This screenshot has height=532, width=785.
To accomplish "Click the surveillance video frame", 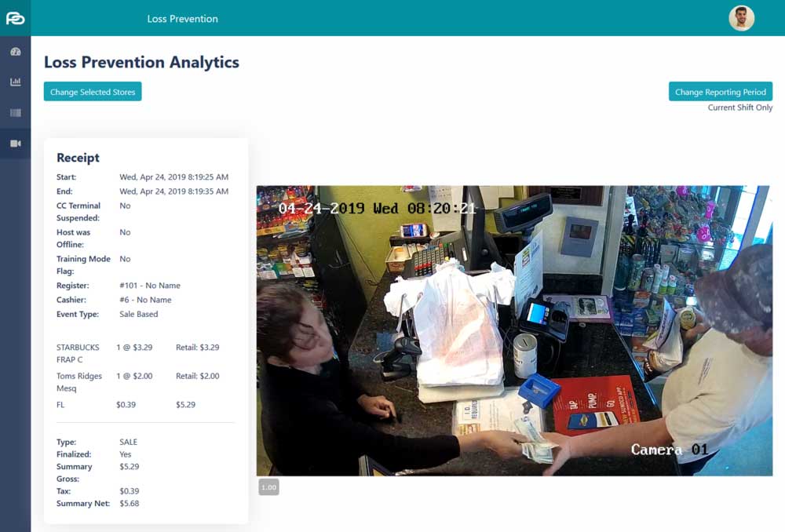I will pyautogui.click(x=514, y=331).
